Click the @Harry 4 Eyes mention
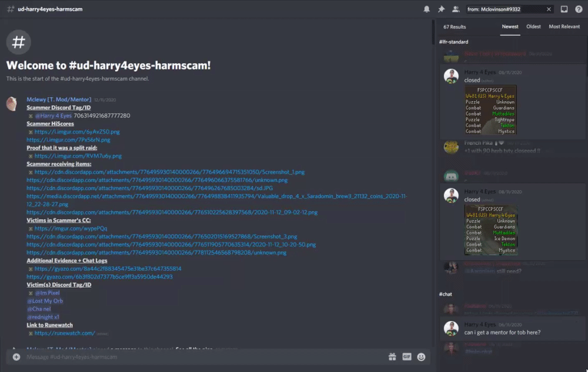The image size is (588, 372). pyautogui.click(x=54, y=115)
